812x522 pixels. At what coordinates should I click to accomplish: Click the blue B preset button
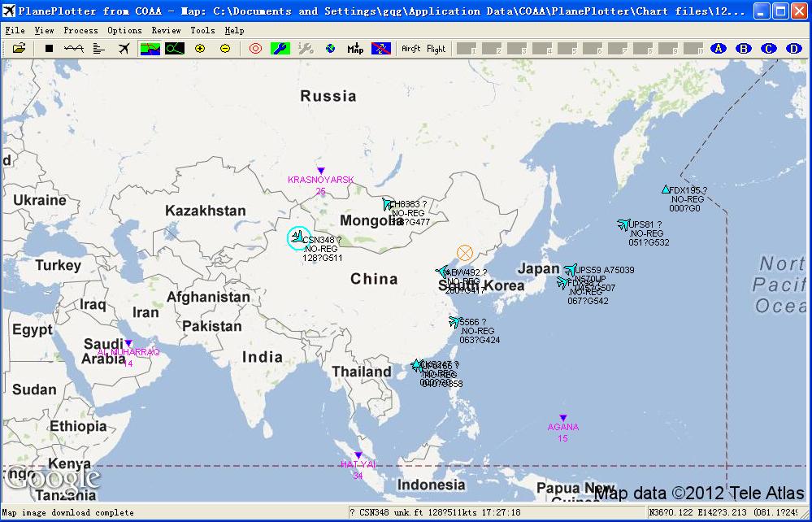(x=744, y=49)
